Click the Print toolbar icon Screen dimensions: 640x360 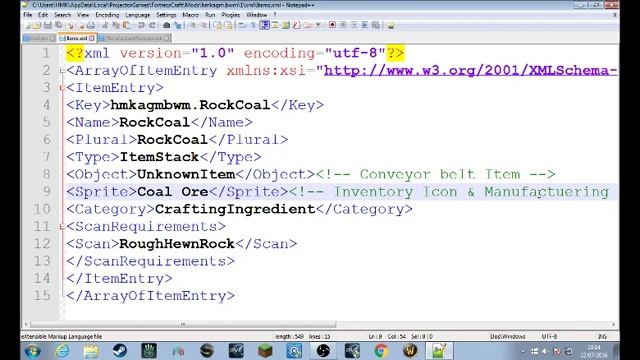pos(91,25)
